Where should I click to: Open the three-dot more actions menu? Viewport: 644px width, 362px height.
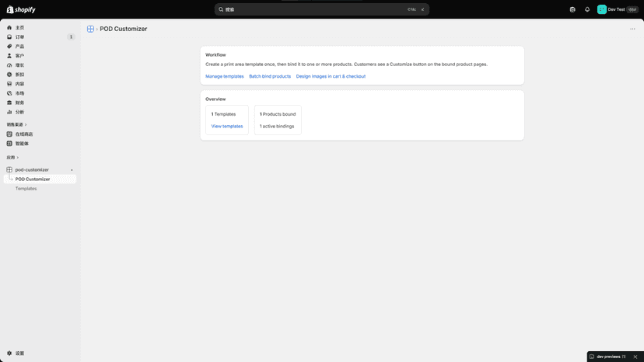click(x=632, y=29)
